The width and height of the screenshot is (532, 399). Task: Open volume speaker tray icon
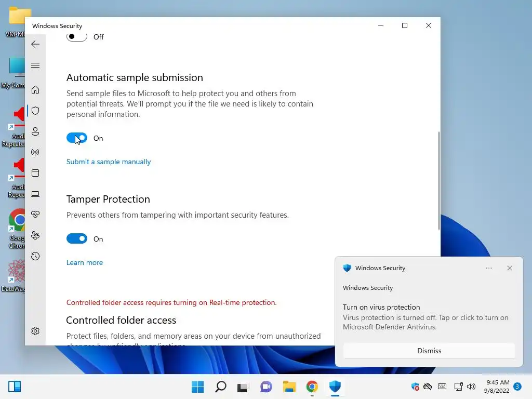point(471,387)
